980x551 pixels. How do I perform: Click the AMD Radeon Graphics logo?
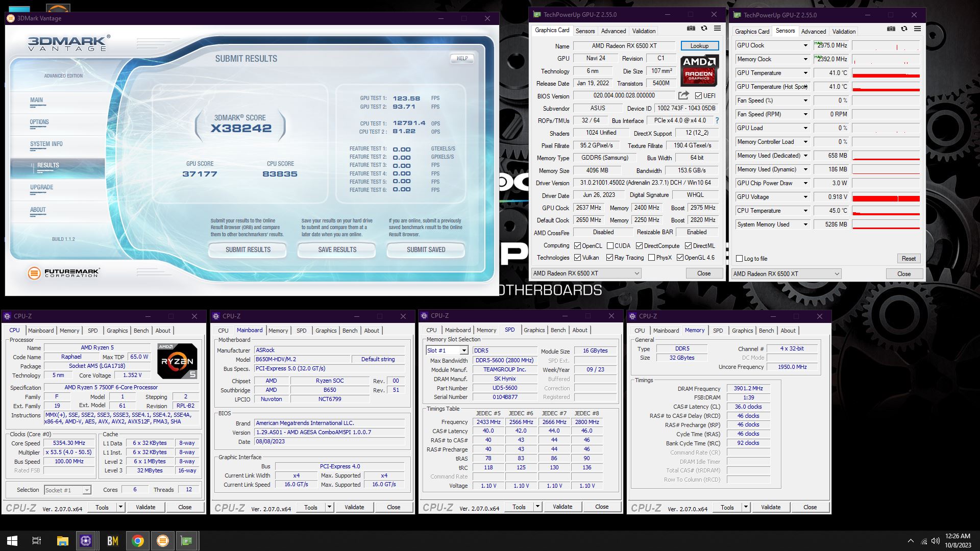699,70
